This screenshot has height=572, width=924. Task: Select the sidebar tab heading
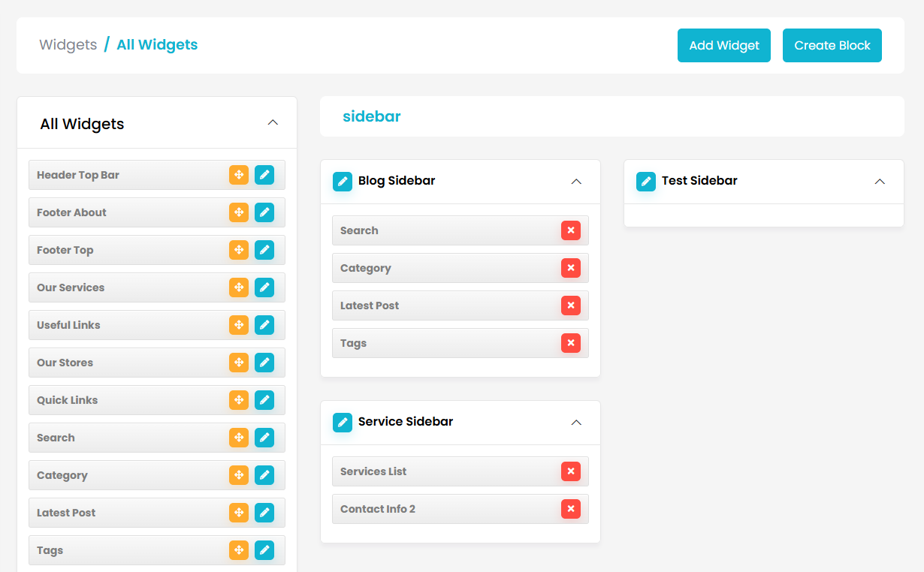(x=372, y=116)
